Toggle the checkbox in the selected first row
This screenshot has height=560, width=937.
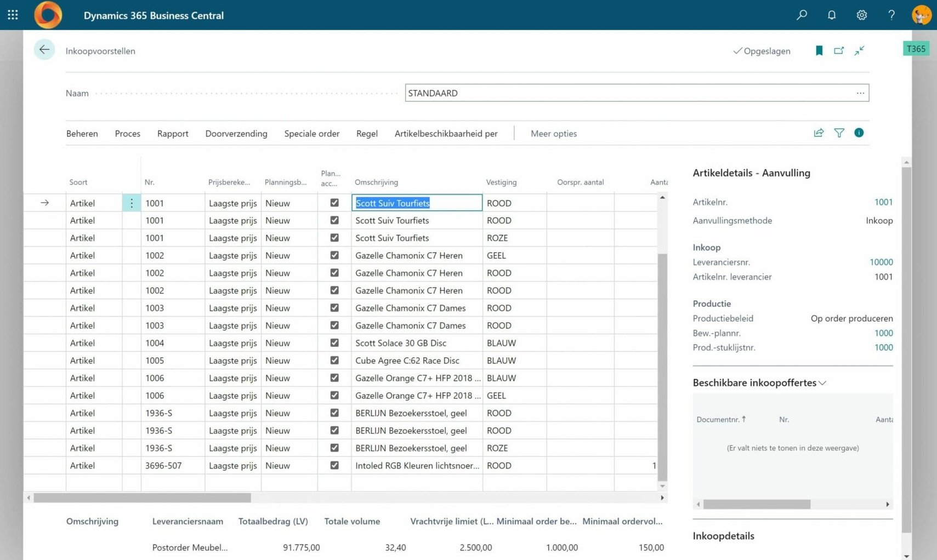point(334,203)
